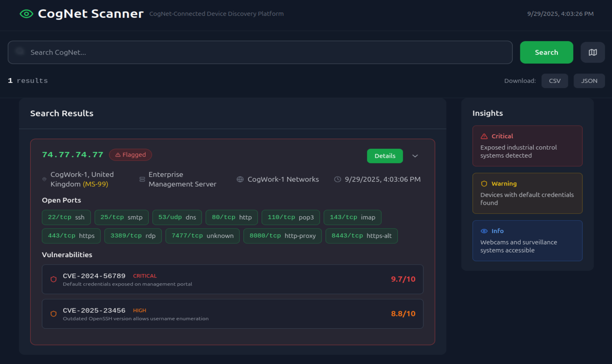Click the globe icon beside CogWork-1 Networks
The image size is (612, 364).
(240, 179)
